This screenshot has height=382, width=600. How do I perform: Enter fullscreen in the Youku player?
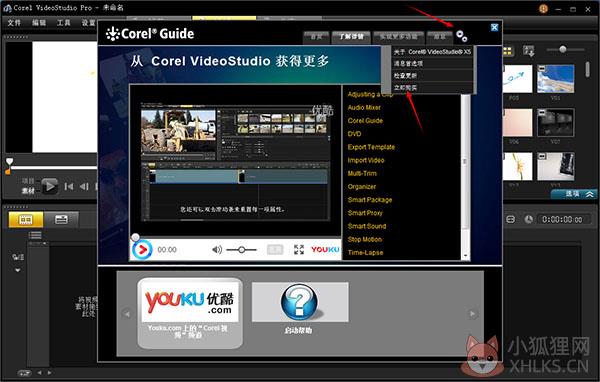[299, 250]
